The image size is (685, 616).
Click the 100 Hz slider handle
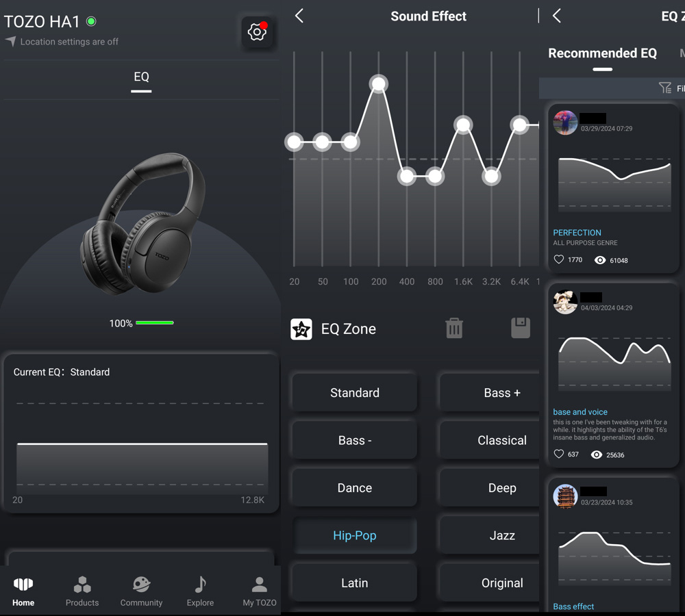(350, 142)
